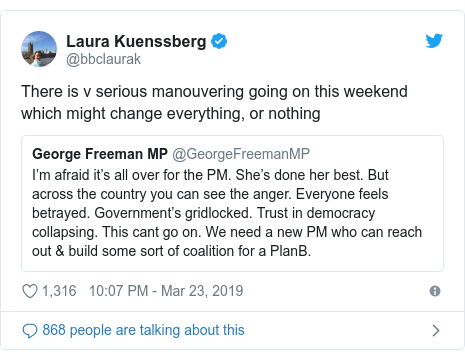
Task: Open '868 people are talking about this'
Action: coord(143,330)
